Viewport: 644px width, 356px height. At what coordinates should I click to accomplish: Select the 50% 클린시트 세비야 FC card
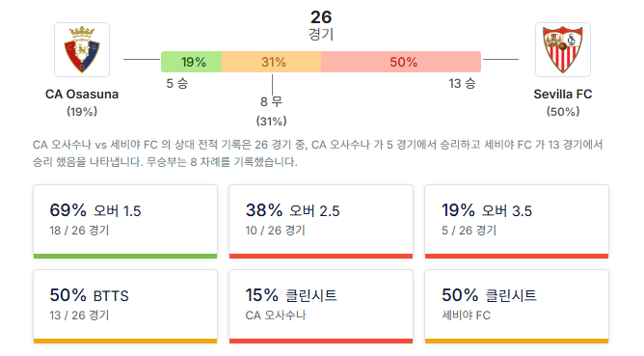coord(517,307)
